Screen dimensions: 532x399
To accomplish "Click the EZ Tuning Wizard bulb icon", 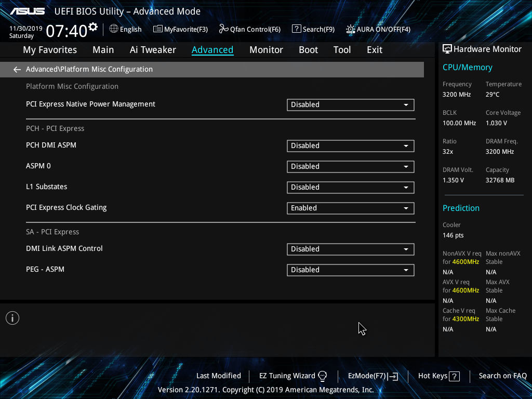I will 322,376.
